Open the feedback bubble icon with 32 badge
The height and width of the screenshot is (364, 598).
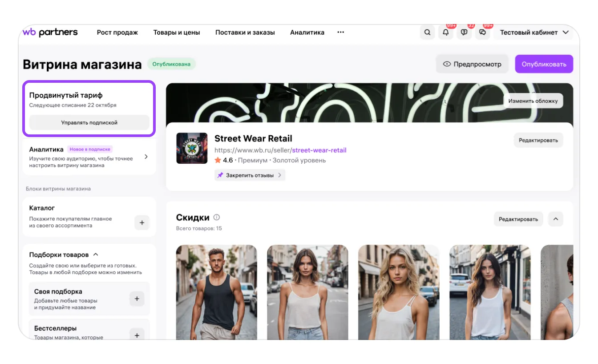click(464, 32)
